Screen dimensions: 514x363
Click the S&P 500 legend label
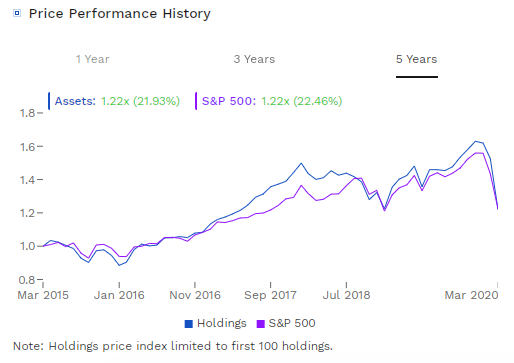point(292,323)
